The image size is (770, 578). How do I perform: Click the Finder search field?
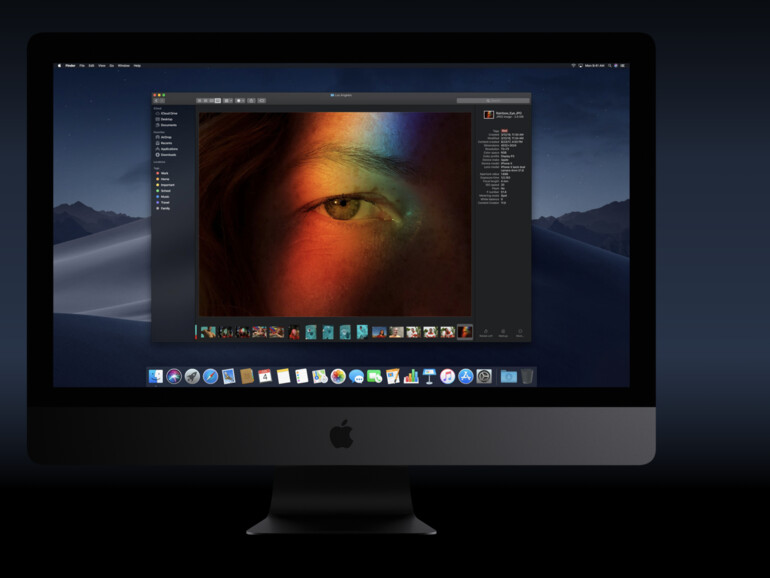493,101
